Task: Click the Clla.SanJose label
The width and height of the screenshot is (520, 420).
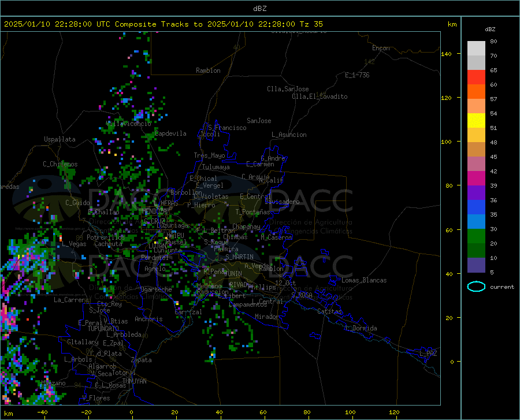Action: click(288, 89)
